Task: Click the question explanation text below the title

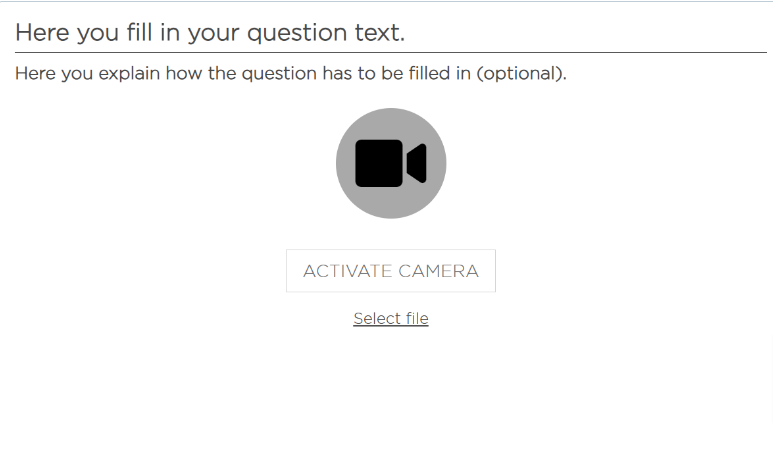Action: (291, 73)
